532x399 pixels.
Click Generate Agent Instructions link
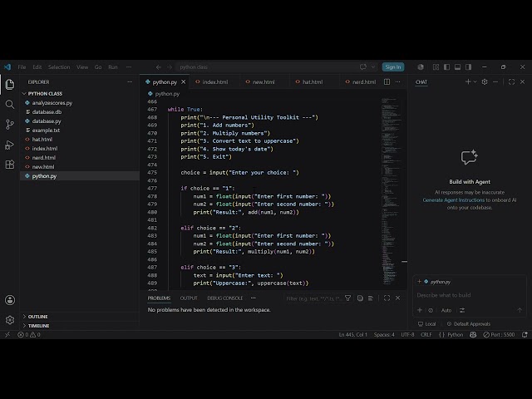tap(453, 200)
